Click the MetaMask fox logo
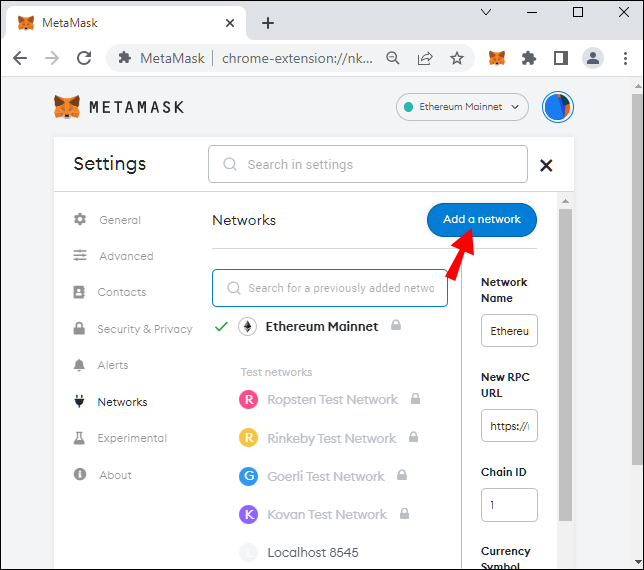 click(x=67, y=107)
